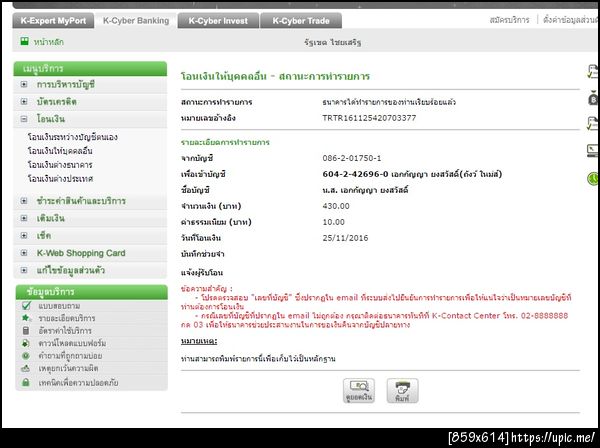Open the แบบสอบถาม link
This screenshot has width=600, height=448.
tap(59, 306)
